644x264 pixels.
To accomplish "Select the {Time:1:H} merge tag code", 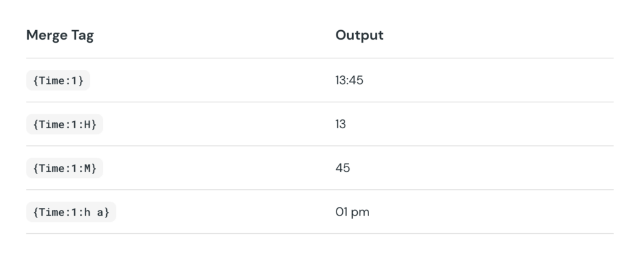I will coord(64,124).
